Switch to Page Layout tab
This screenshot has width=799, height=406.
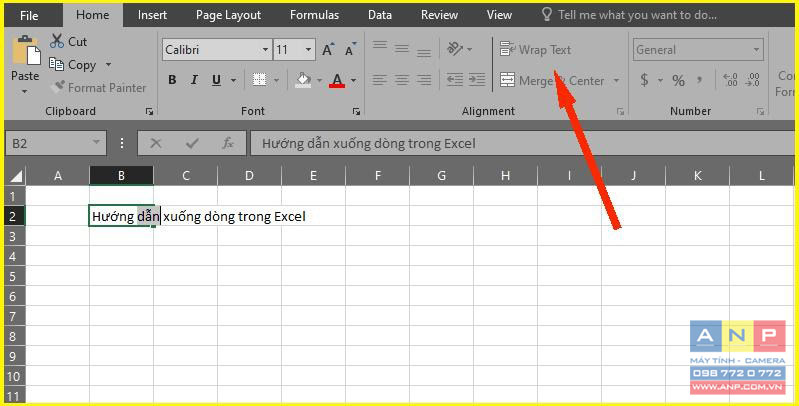228,15
